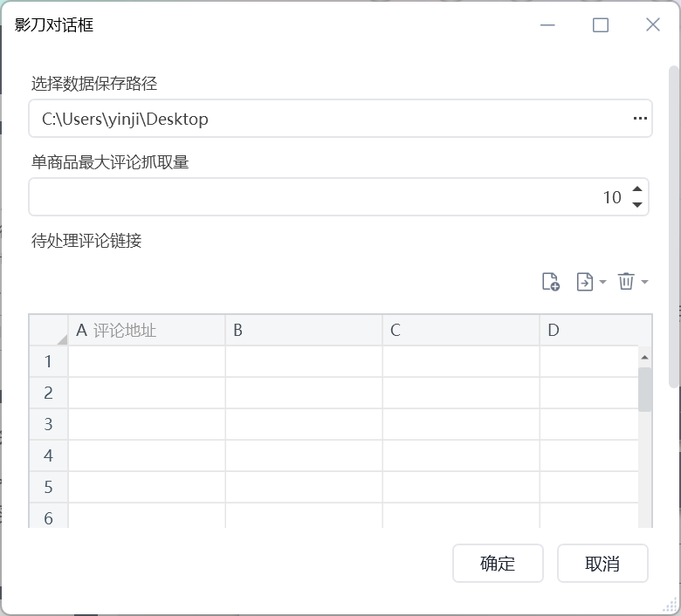This screenshot has height=616, width=681.
Task: Minimize the 影刀对话框 window
Action: point(547,24)
